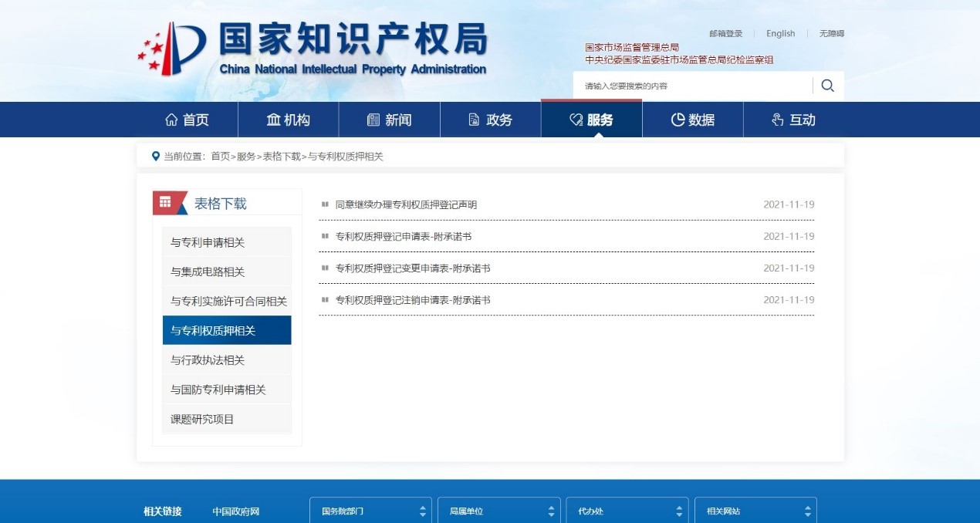This screenshot has width=980, height=523.
Task: Click the 无障碍 accessibility link
Action: click(832, 33)
